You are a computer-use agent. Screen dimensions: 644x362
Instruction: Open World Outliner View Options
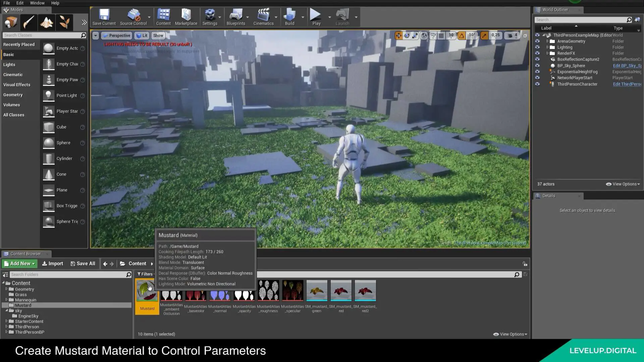pos(623,184)
